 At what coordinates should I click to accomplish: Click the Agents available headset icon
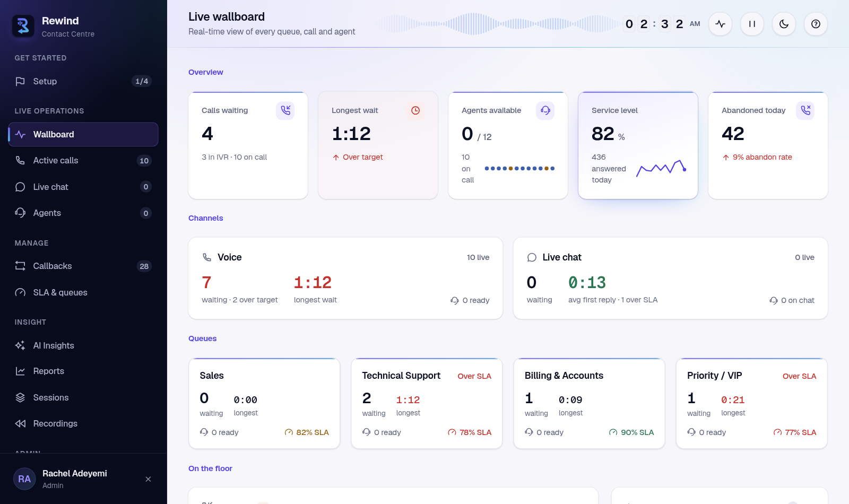[x=545, y=110]
